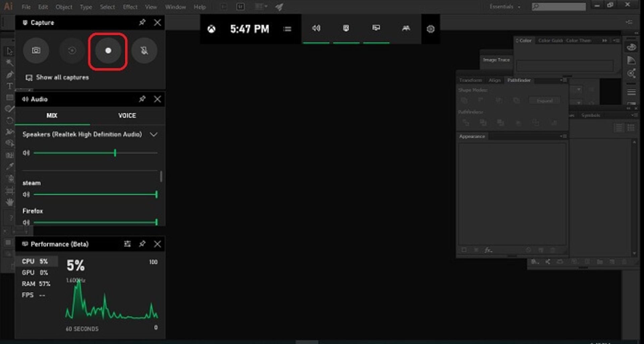The width and height of the screenshot is (644, 344).
Task: Pin the Capture widget
Action: coord(142,22)
